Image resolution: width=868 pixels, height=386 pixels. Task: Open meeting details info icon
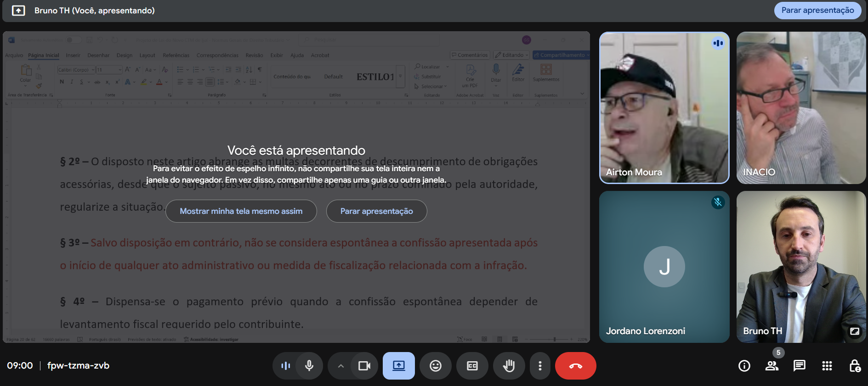[x=744, y=366]
